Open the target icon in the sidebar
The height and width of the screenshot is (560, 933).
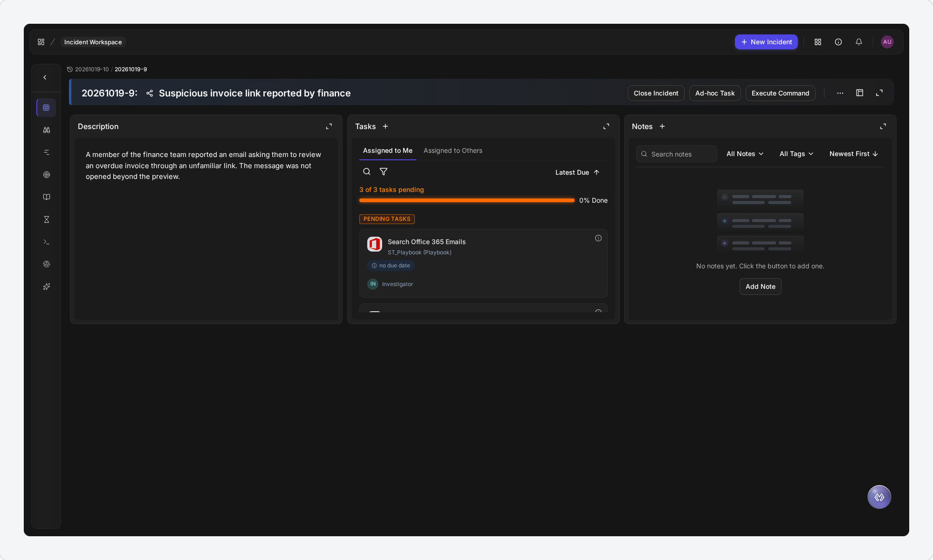(46, 175)
